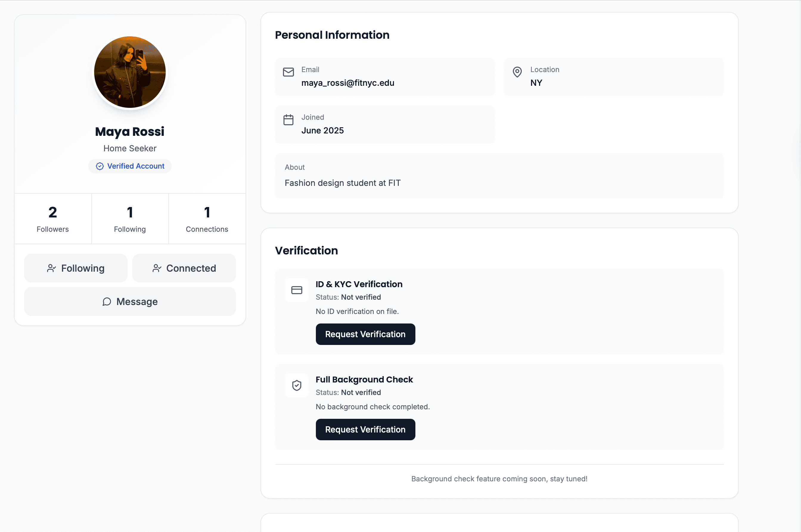Click the ID card verification icon
Image resolution: width=801 pixels, height=532 pixels.
pyautogui.click(x=296, y=290)
